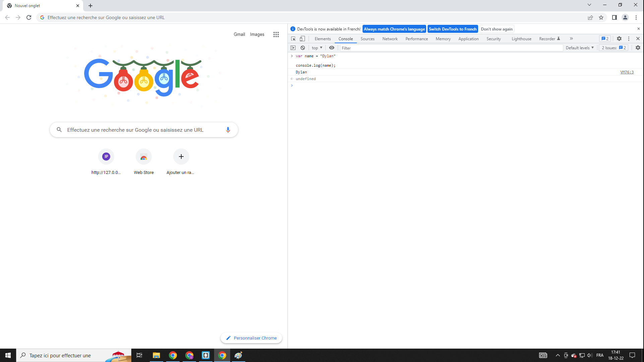Toggle the device toolbar icon
The height and width of the screenshot is (362, 644).
click(302, 39)
